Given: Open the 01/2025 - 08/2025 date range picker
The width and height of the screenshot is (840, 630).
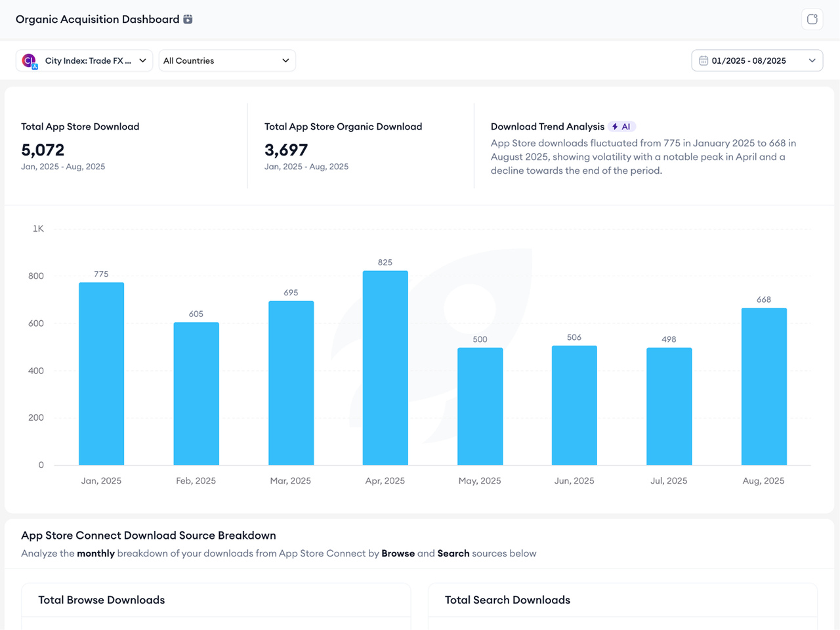Looking at the screenshot, I should tap(757, 60).
